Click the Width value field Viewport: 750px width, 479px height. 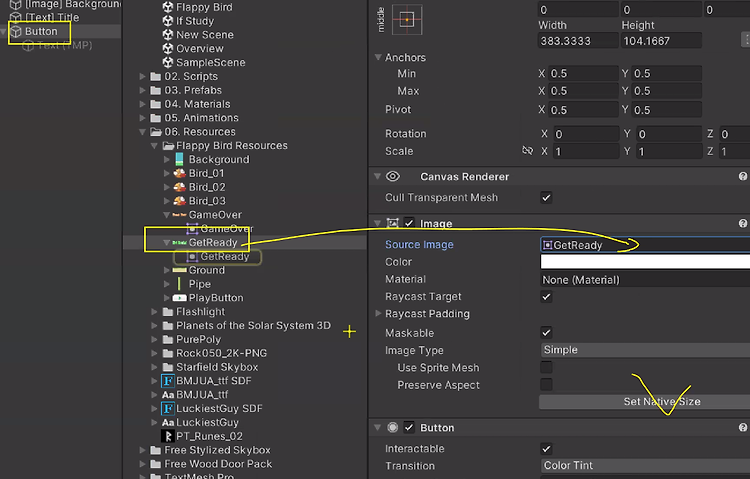[x=579, y=41]
